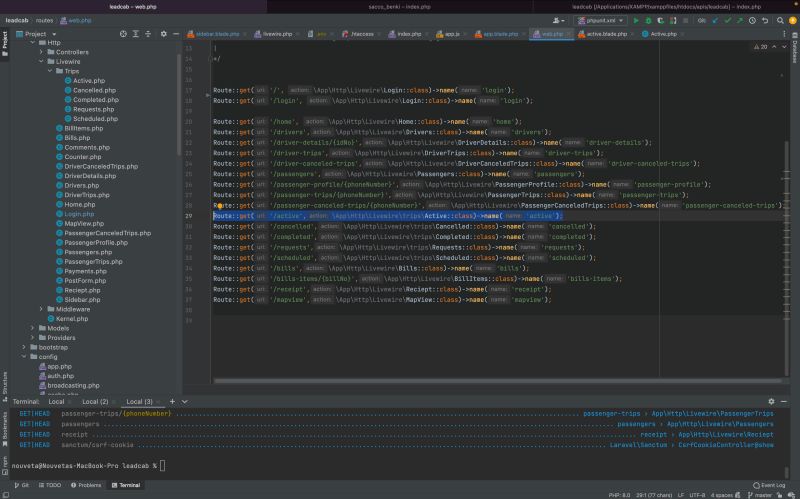Open the Project view dropdown selector

(37, 34)
